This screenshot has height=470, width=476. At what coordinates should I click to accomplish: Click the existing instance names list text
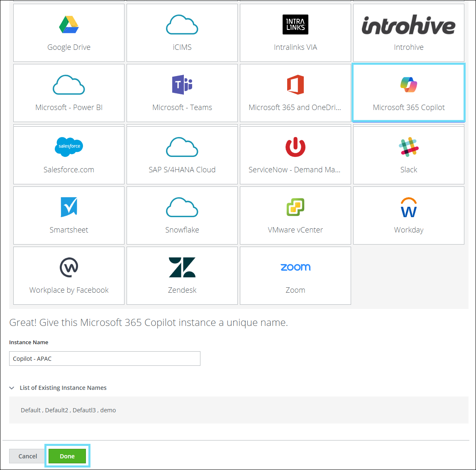[68, 410]
